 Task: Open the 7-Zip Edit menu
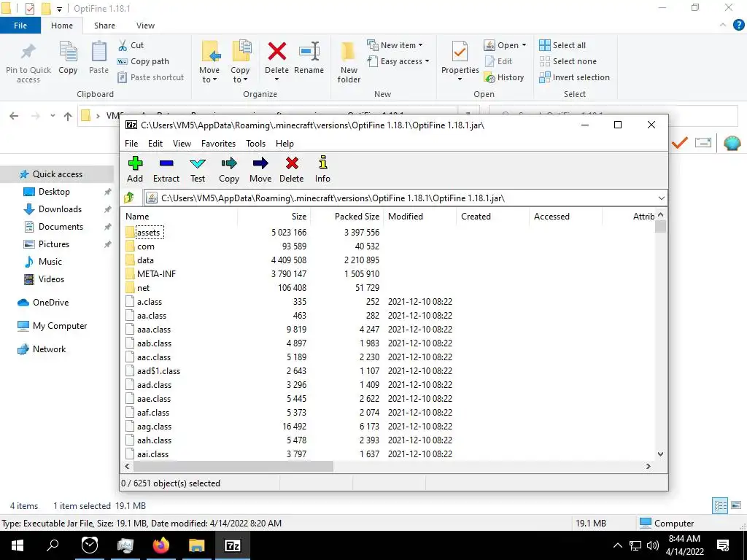click(155, 144)
